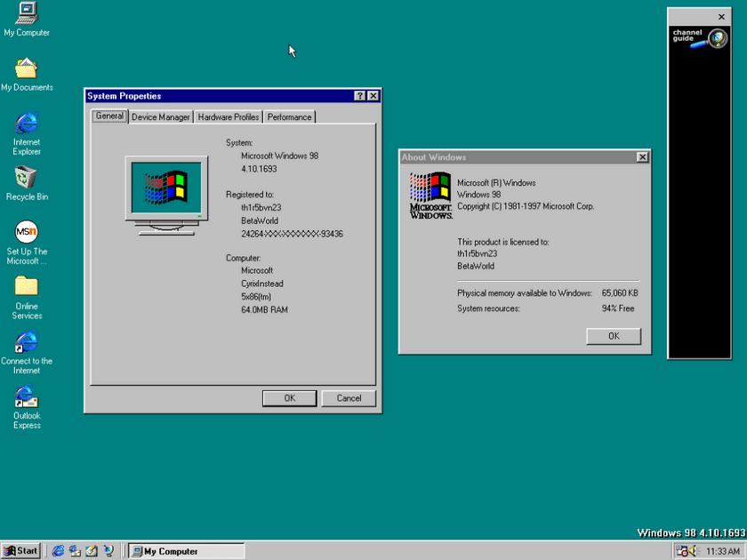
Task: Click the System Properties help question button
Action: pyautogui.click(x=360, y=96)
